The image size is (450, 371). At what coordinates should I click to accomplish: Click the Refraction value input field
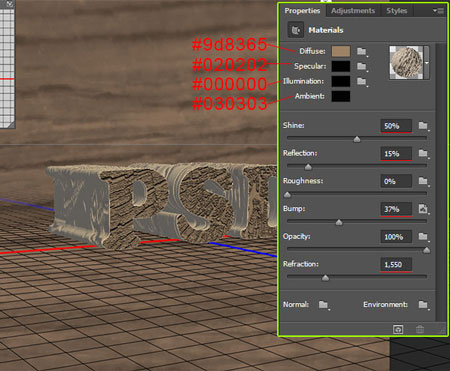click(x=396, y=265)
